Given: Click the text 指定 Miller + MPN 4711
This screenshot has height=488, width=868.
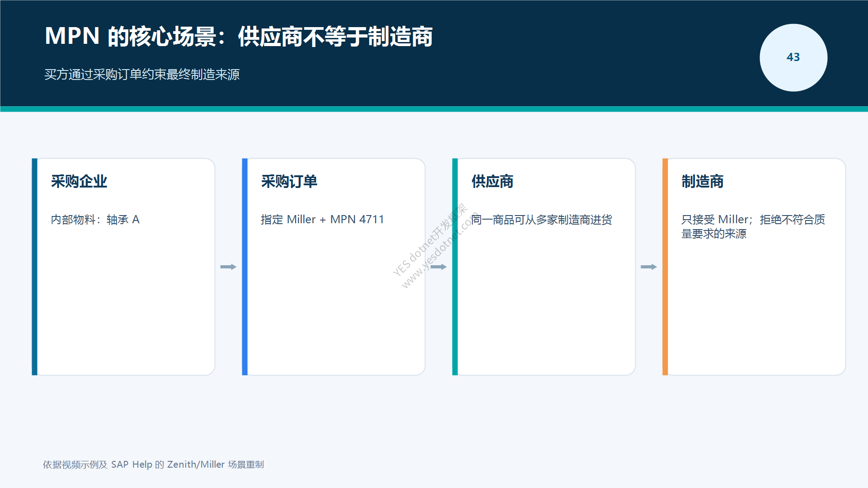Looking at the screenshot, I should tap(322, 220).
